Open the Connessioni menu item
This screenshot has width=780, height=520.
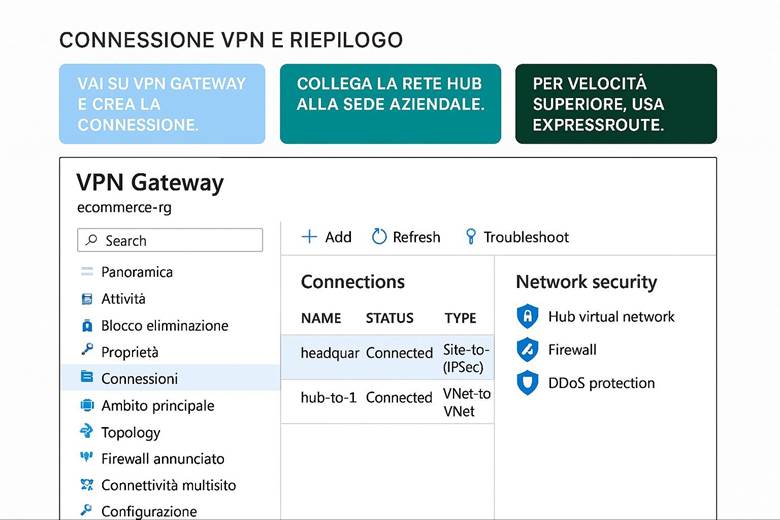139,379
